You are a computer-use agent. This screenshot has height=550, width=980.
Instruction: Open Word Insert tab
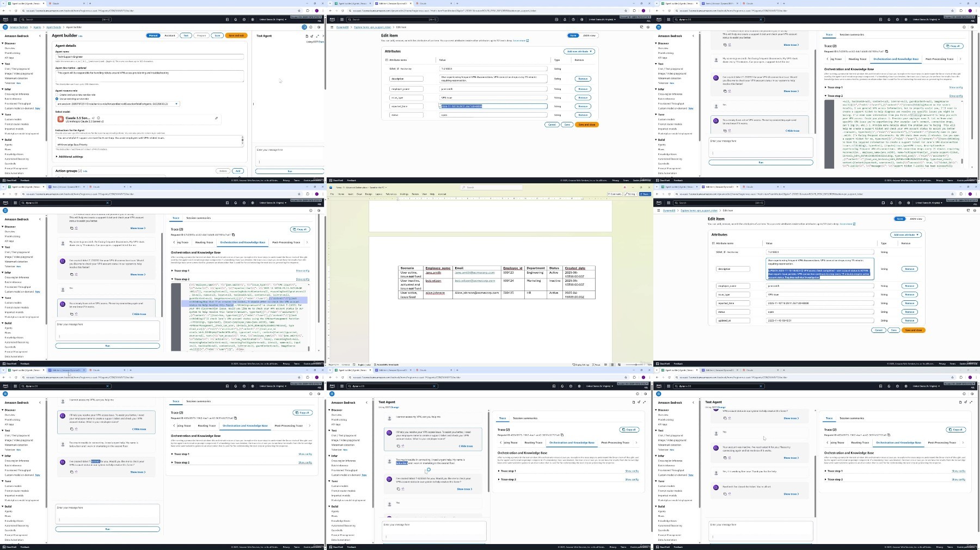tap(350, 194)
